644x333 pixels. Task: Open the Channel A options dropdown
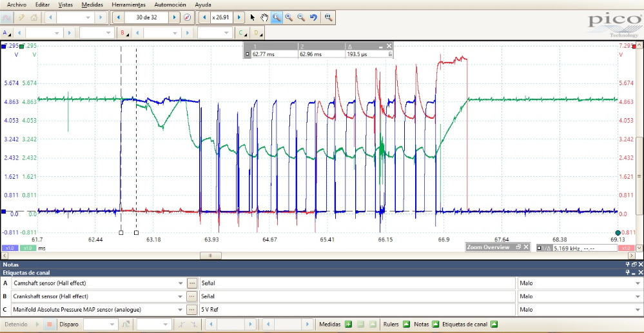click(7, 32)
